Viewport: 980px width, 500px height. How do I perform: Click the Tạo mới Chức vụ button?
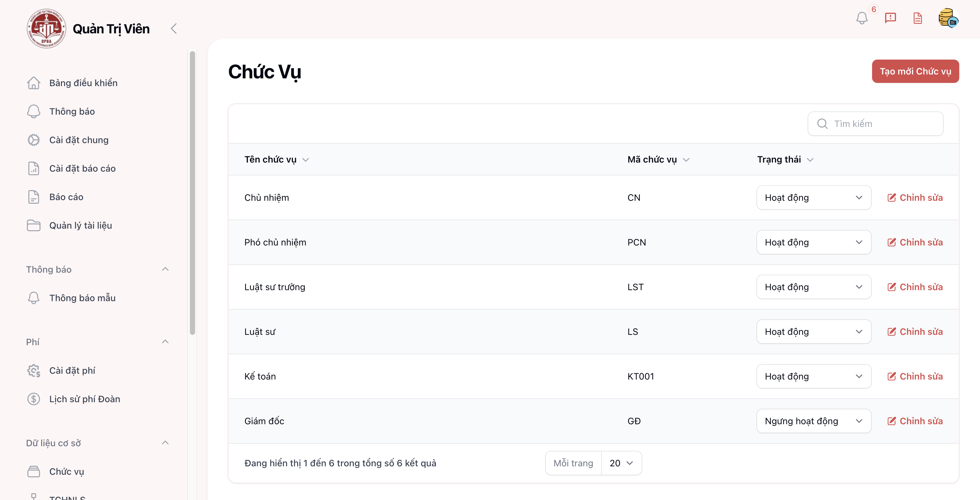[x=915, y=72]
